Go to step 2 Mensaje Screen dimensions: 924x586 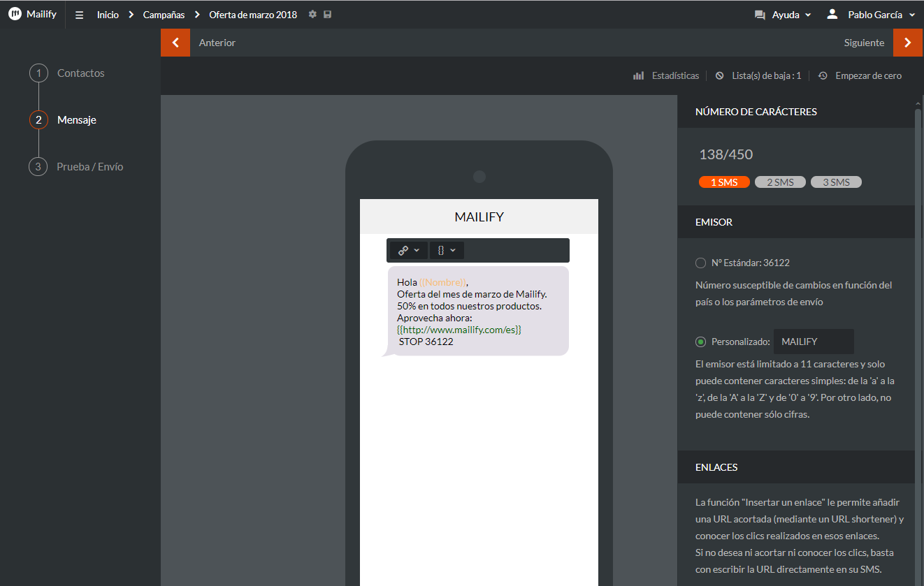[63, 119]
